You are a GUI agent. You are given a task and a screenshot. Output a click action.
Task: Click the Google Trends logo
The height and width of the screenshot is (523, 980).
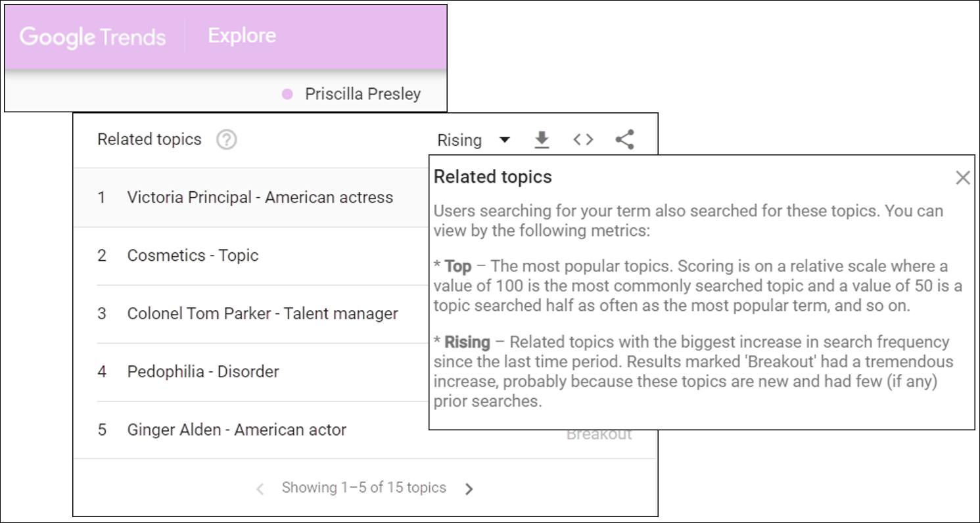(x=92, y=37)
